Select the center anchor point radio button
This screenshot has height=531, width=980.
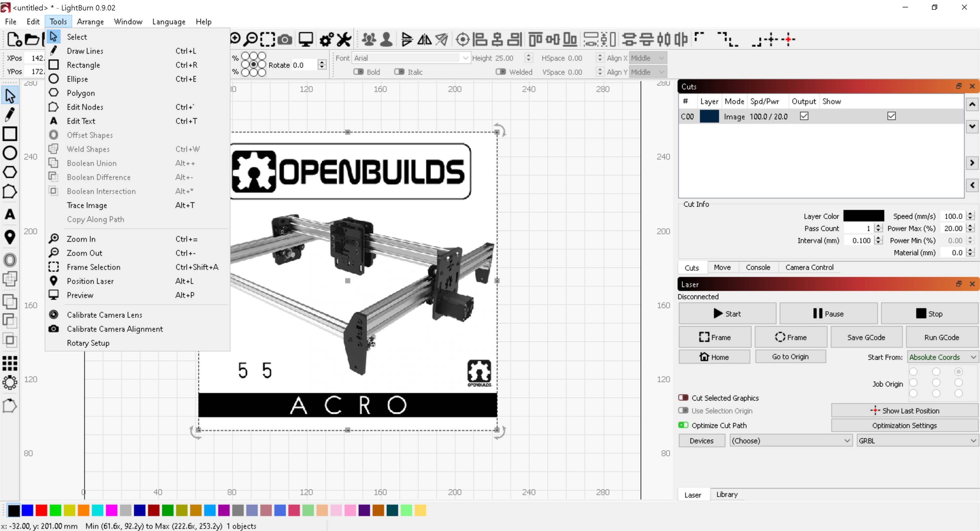click(253, 65)
